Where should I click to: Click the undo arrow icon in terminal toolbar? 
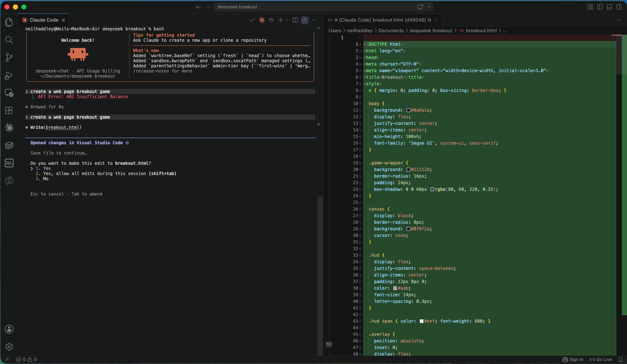coord(271,20)
